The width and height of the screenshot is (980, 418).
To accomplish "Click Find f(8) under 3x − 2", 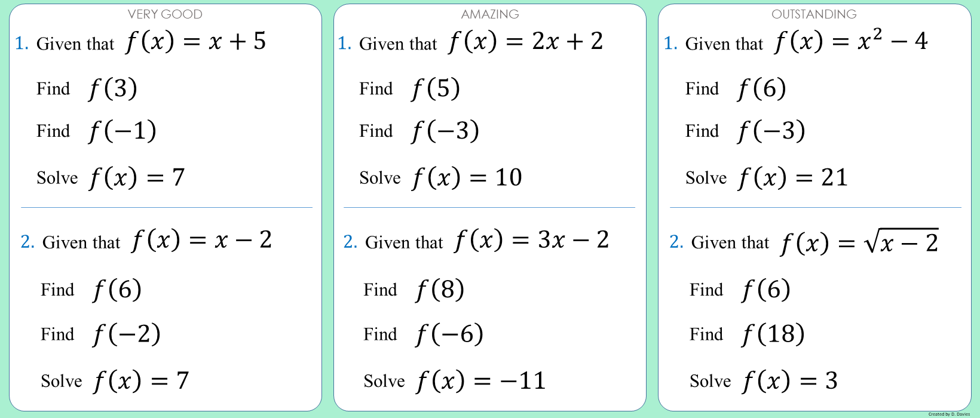I will click(414, 290).
